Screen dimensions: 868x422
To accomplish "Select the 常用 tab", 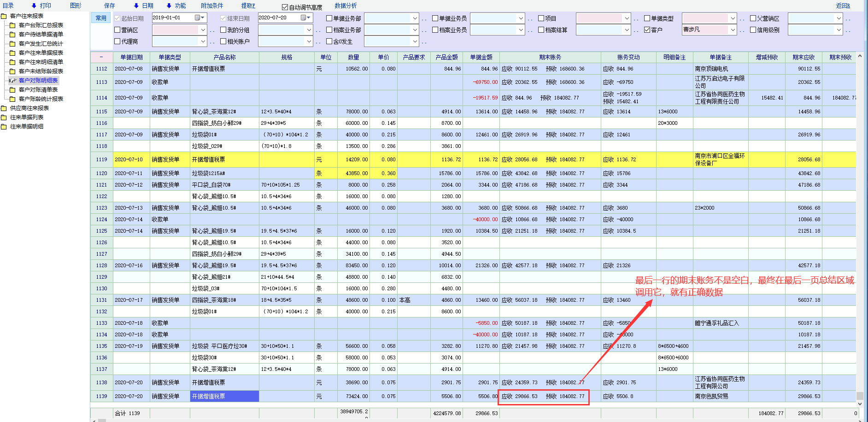I will coord(101,18).
